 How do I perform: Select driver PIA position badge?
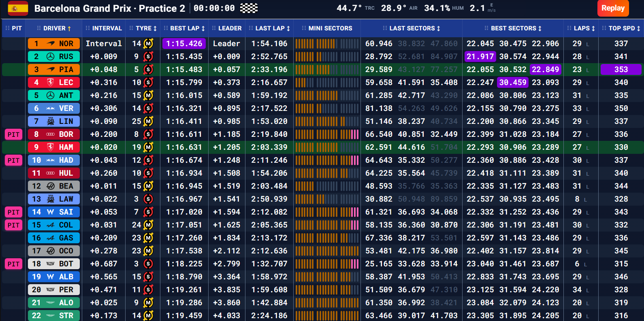pos(54,69)
